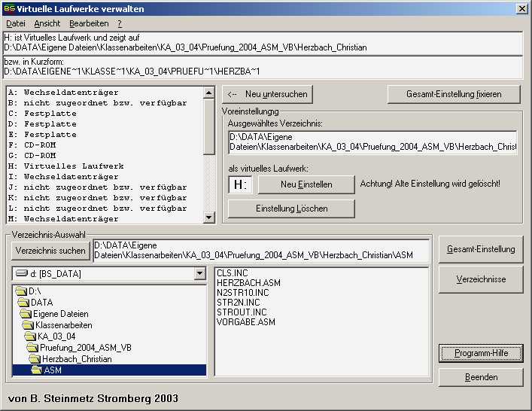Screen dimensions: 532x411
Task: Click the ASM folder icon in directory tree
Action: pyautogui.click(x=37, y=370)
